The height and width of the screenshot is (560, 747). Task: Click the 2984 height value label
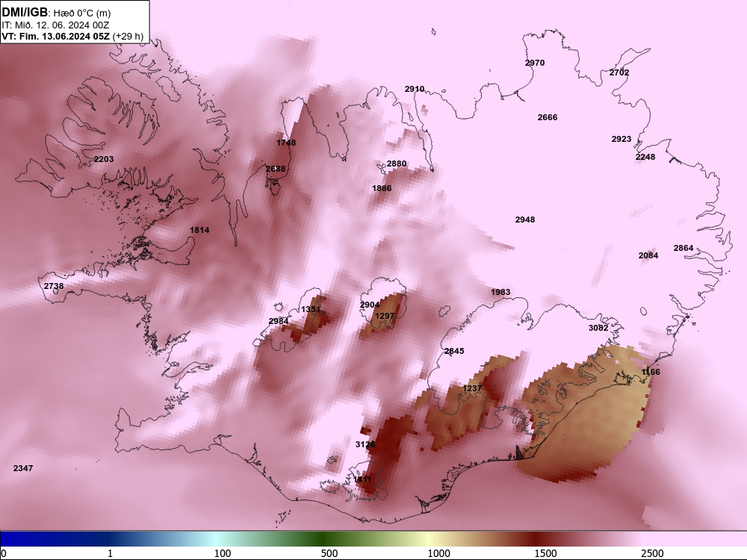pyautogui.click(x=278, y=321)
